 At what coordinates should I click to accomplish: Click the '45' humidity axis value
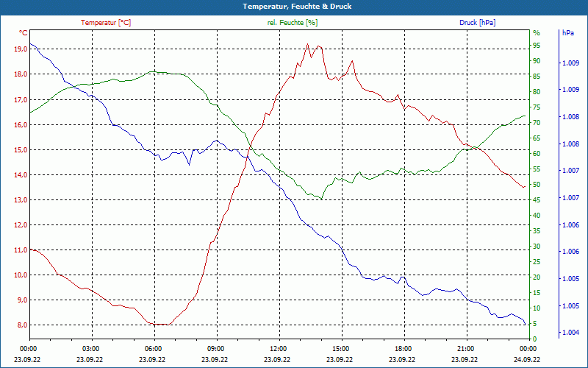537,200
